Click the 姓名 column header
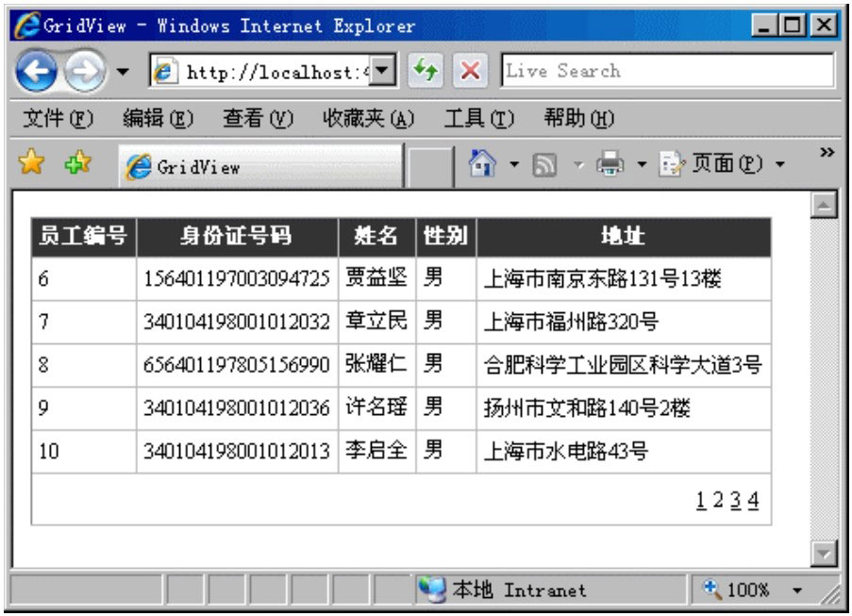This screenshot has width=852, height=616. point(376,237)
